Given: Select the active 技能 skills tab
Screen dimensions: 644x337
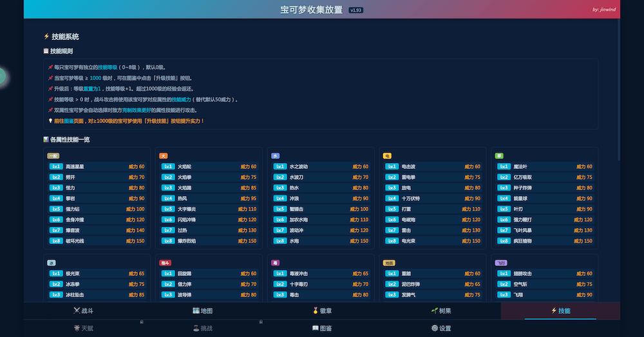Looking at the screenshot, I should 560,311.
